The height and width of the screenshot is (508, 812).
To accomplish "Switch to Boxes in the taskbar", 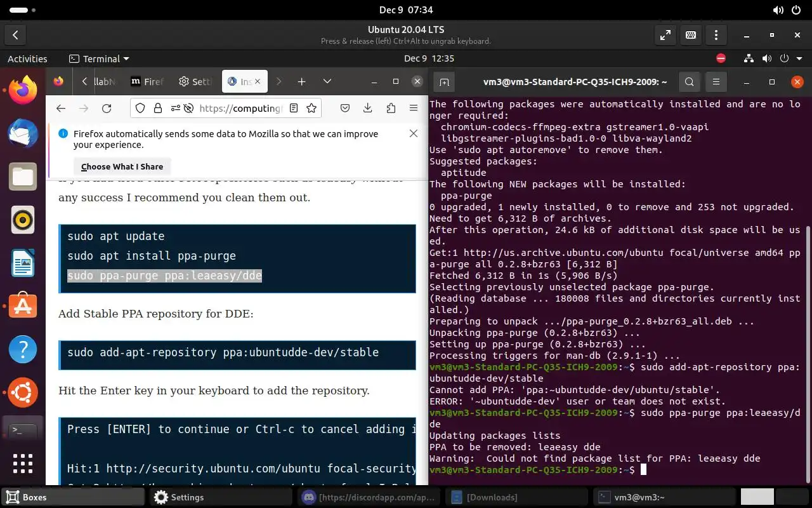I will [74, 497].
